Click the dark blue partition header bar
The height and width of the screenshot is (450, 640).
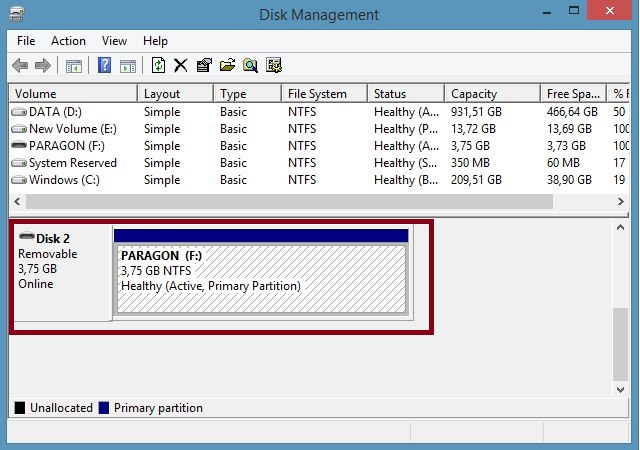click(261, 236)
